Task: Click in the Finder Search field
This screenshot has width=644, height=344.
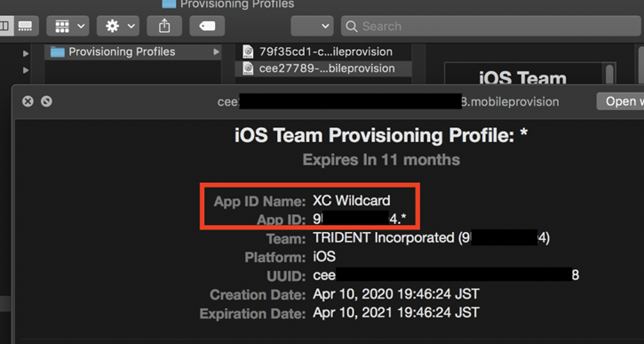Action: pyautogui.click(x=491, y=26)
